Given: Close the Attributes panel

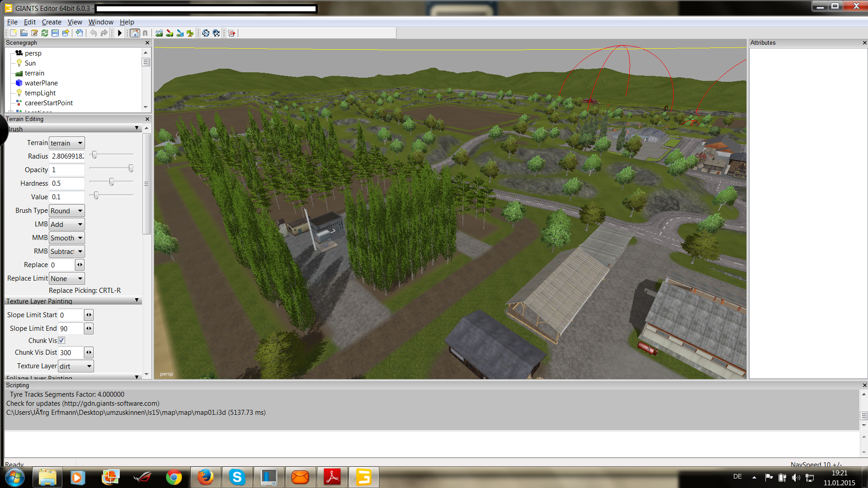Looking at the screenshot, I should point(864,43).
